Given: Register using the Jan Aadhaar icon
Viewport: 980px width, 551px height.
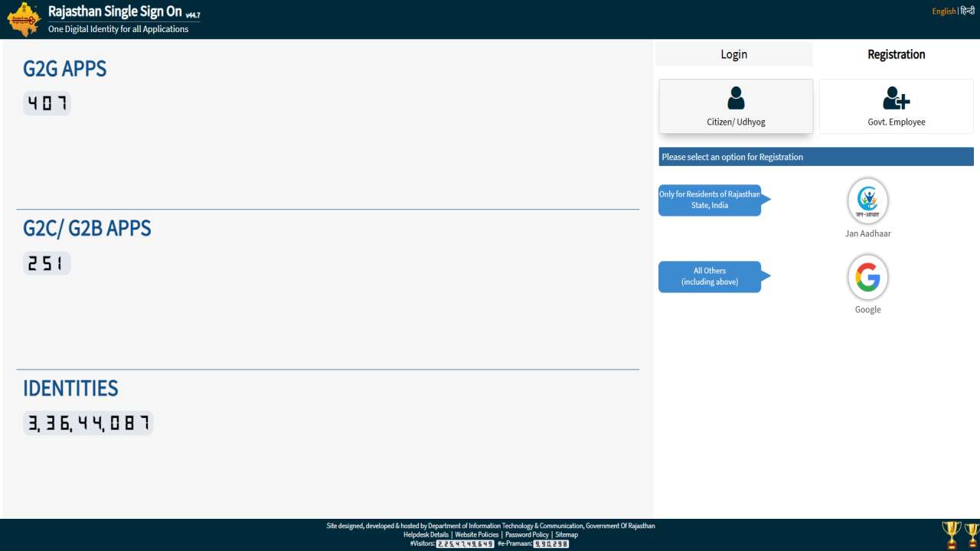Looking at the screenshot, I should click(x=867, y=201).
